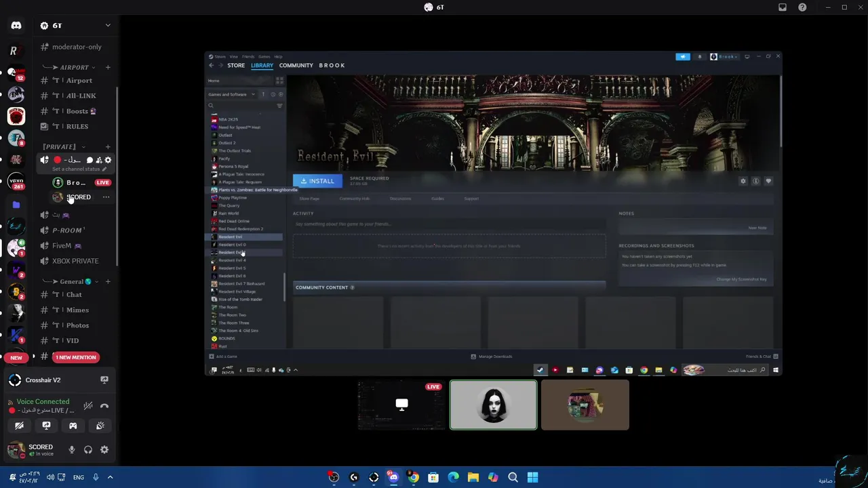This screenshot has height=488, width=868.
Task: Toggle Discord microphone mute
Action: 72,449
